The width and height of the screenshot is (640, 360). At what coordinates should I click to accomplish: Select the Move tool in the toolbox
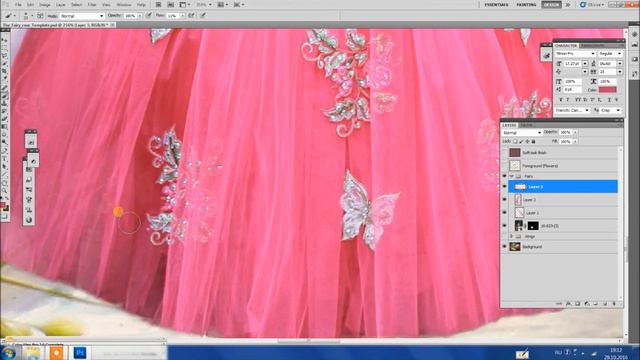click(x=4, y=40)
